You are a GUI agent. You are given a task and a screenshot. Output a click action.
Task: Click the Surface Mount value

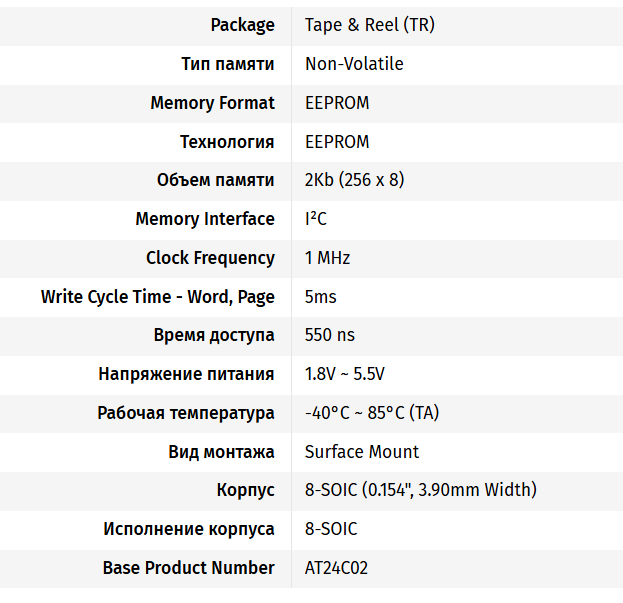pyautogui.click(x=361, y=452)
